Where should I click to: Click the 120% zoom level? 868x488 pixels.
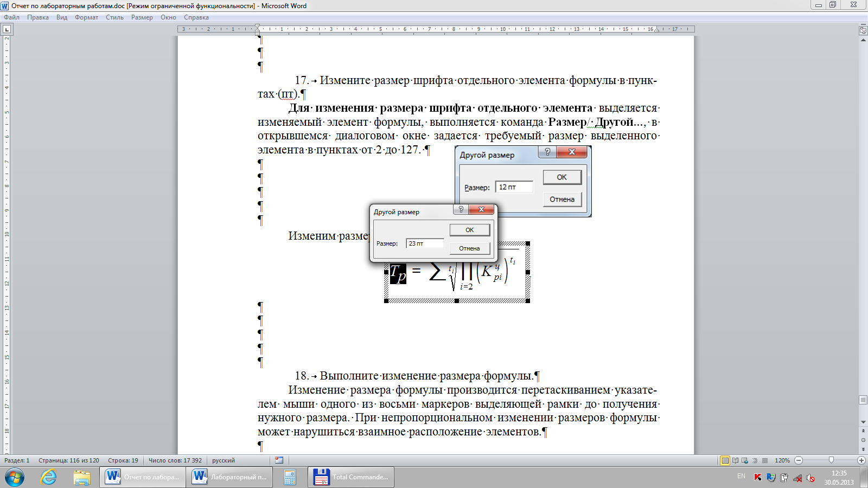tap(782, 460)
